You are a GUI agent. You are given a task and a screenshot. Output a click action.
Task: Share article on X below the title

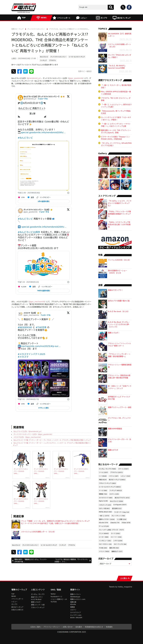[x=14, y=71]
